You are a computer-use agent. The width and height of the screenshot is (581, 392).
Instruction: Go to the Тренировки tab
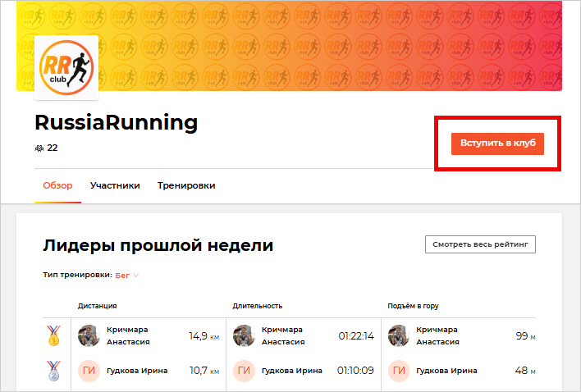(186, 185)
